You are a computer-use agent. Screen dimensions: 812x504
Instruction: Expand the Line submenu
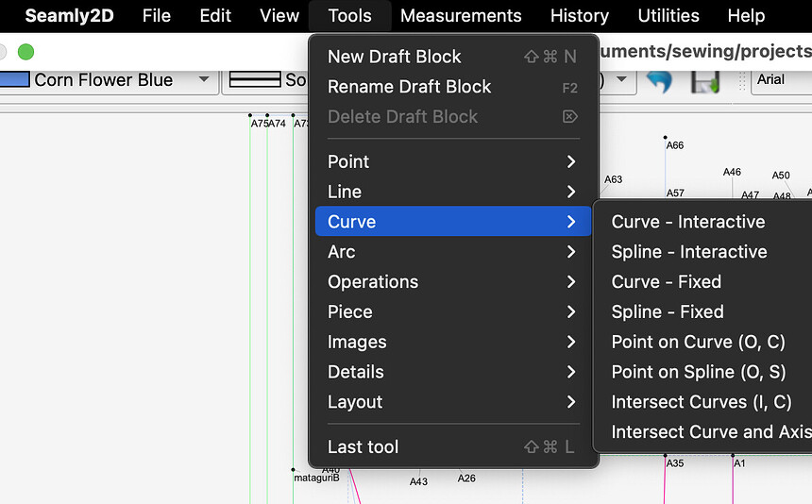[x=453, y=192]
